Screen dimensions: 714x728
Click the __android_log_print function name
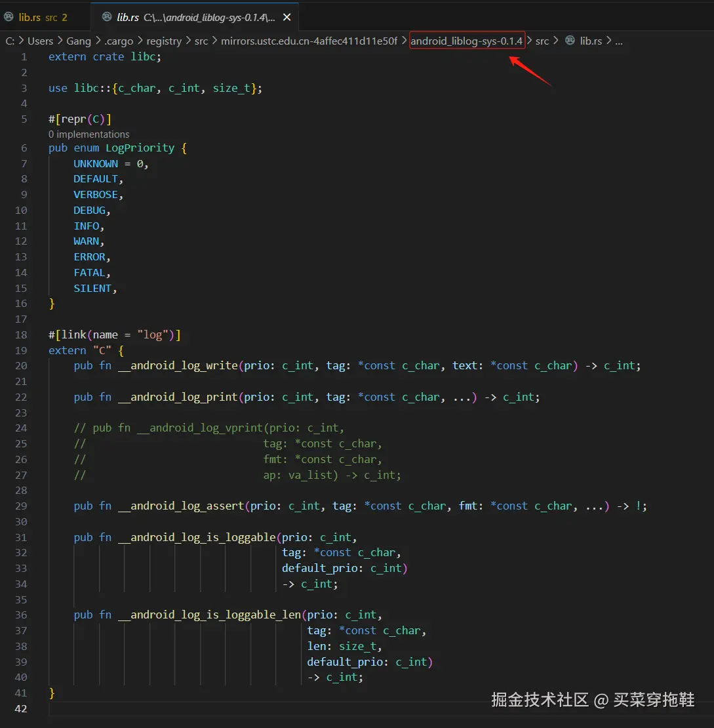178,397
